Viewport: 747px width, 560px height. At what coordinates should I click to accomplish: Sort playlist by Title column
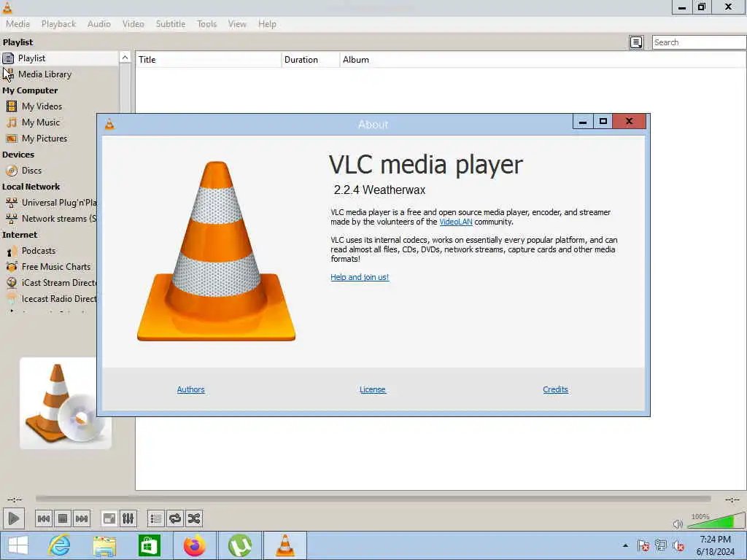point(209,60)
